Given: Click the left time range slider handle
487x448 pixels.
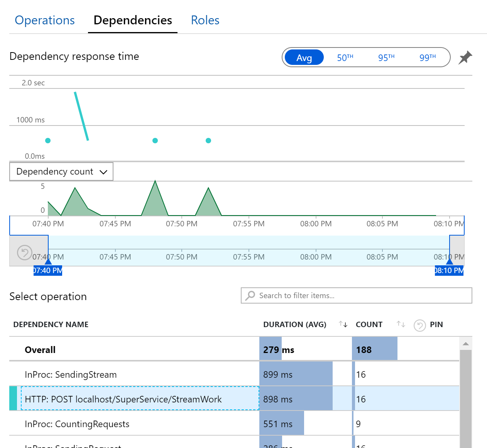Looking at the screenshot, I should point(48,261).
